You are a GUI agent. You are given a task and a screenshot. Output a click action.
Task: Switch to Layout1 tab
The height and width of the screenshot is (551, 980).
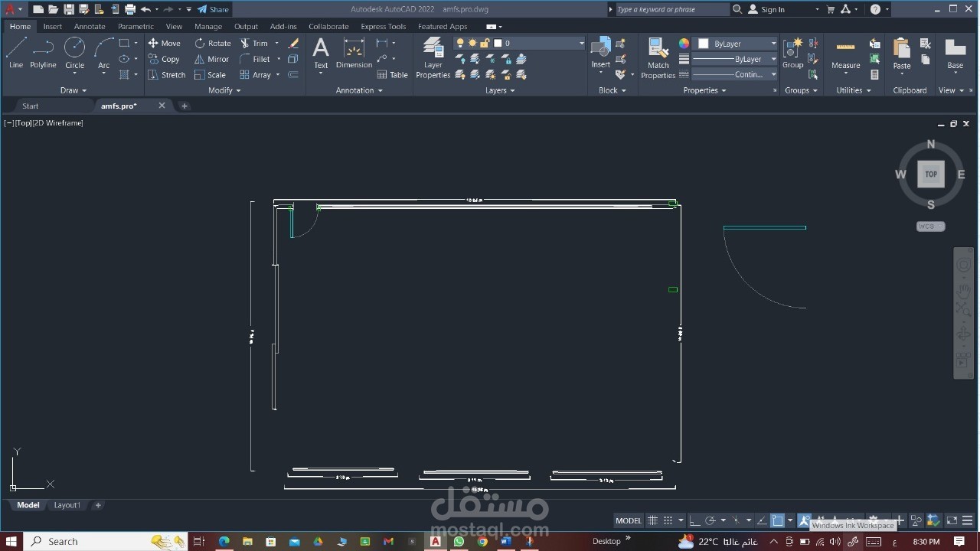[67, 505]
